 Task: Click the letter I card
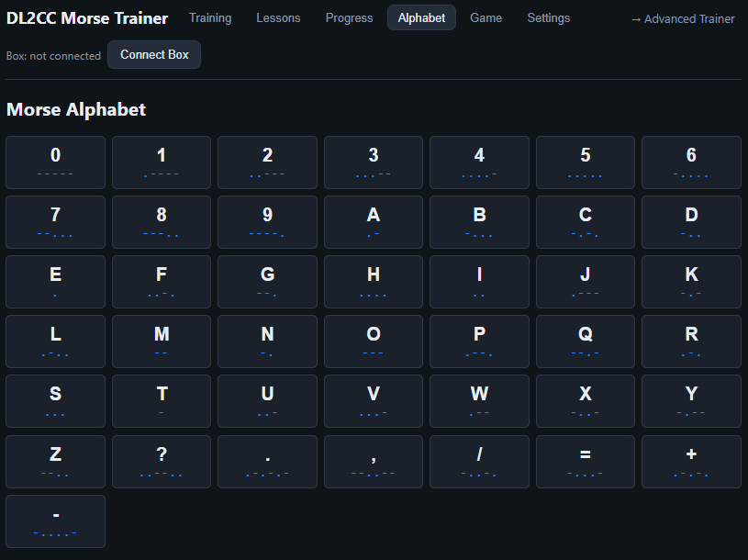pyautogui.click(x=479, y=282)
